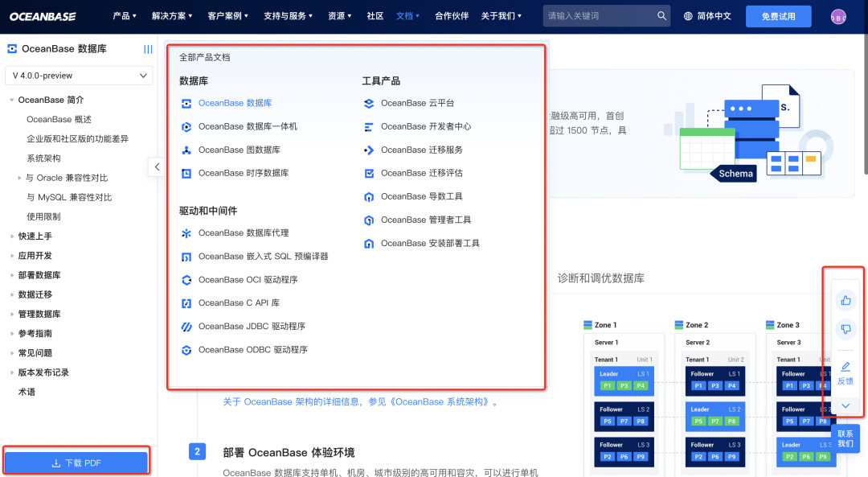Expand 与 Oracle 兼容性对比 node
The image size is (868, 477).
tap(19, 178)
